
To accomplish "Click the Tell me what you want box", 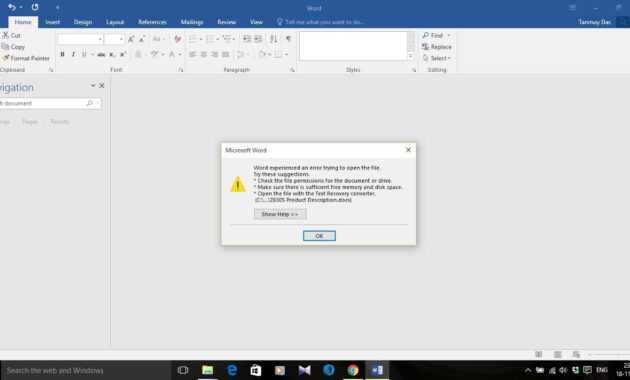I will (x=321, y=22).
